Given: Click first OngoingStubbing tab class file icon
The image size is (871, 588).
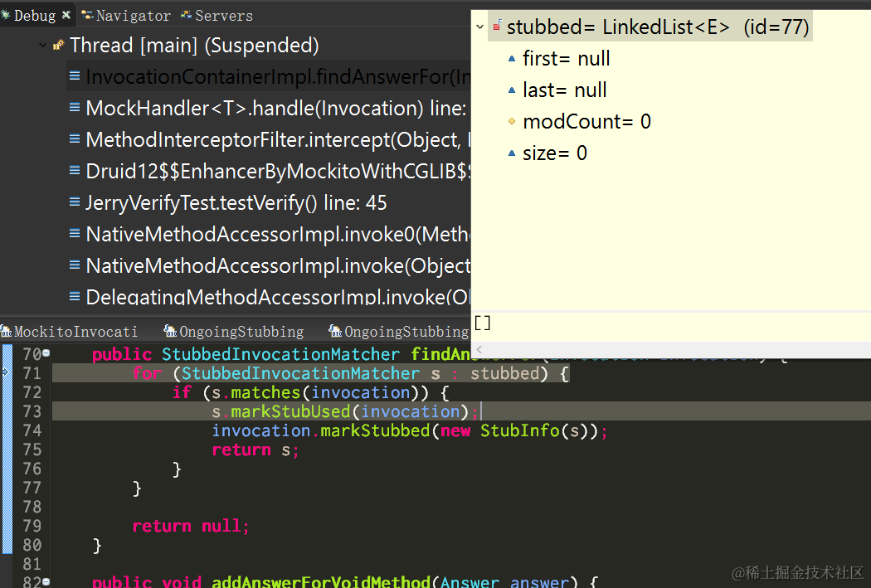Looking at the screenshot, I should [x=170, y=331].
